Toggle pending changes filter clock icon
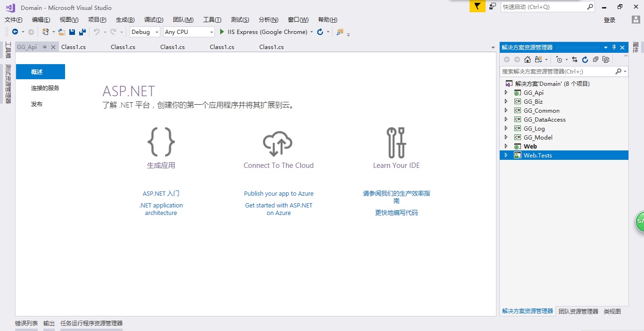This screenshot has width=644, height=331. [x=559, y=59]
